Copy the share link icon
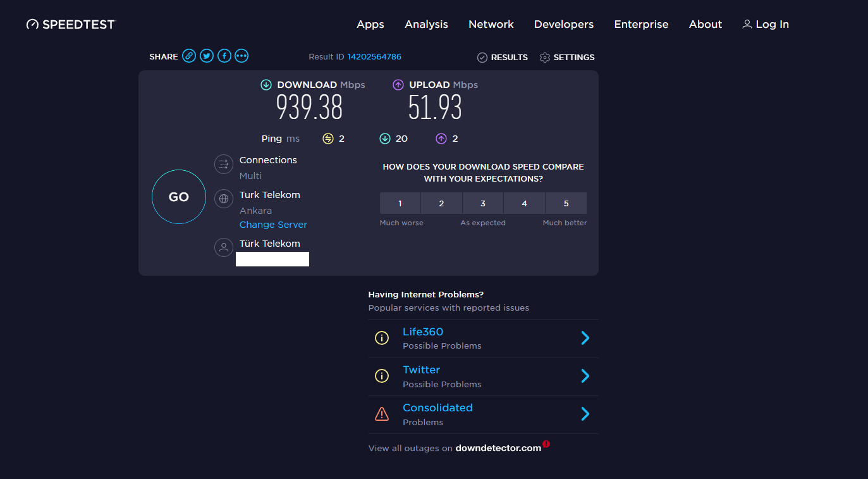Image resolution: width=868 pixels, height=479 pixels. (x=189, y=56)
